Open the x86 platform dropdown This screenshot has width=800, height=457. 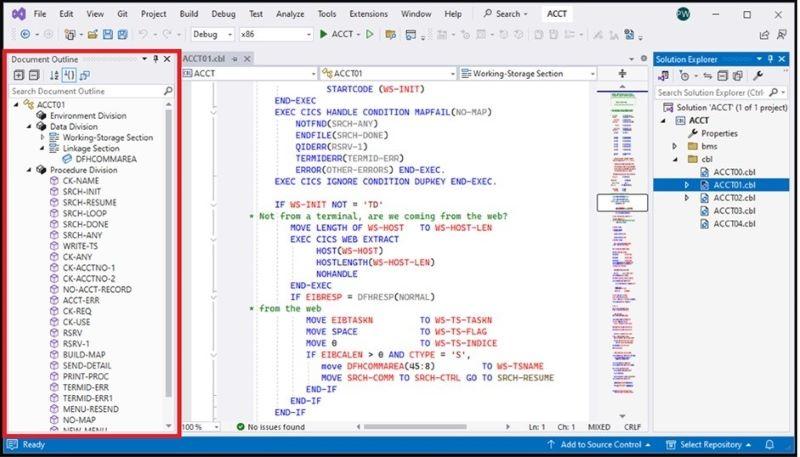309,35
